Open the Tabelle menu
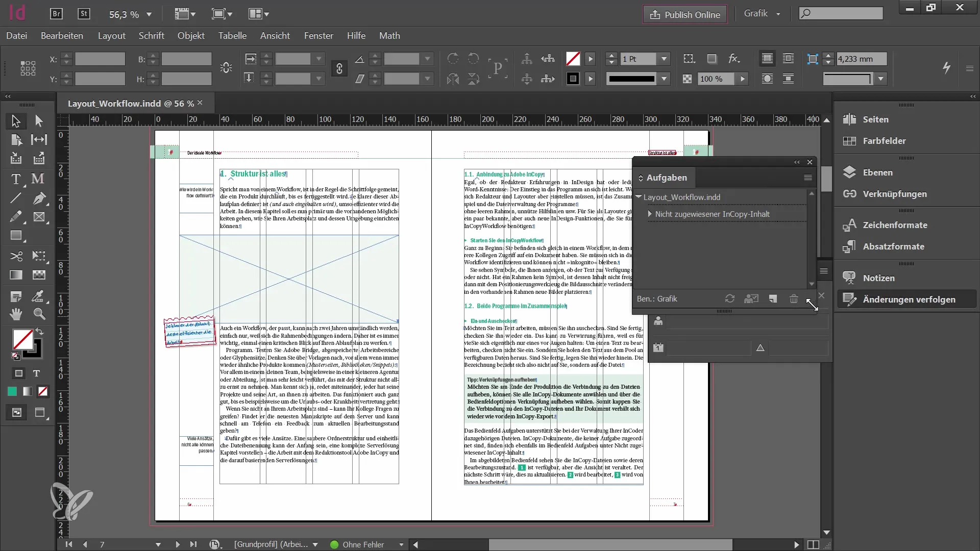 [x=232, y=36]
